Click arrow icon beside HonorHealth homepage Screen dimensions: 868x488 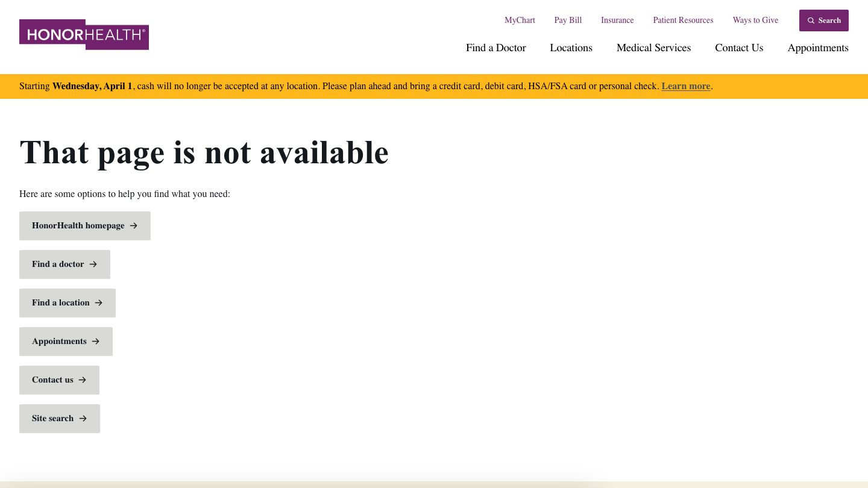tap(134, 226)
